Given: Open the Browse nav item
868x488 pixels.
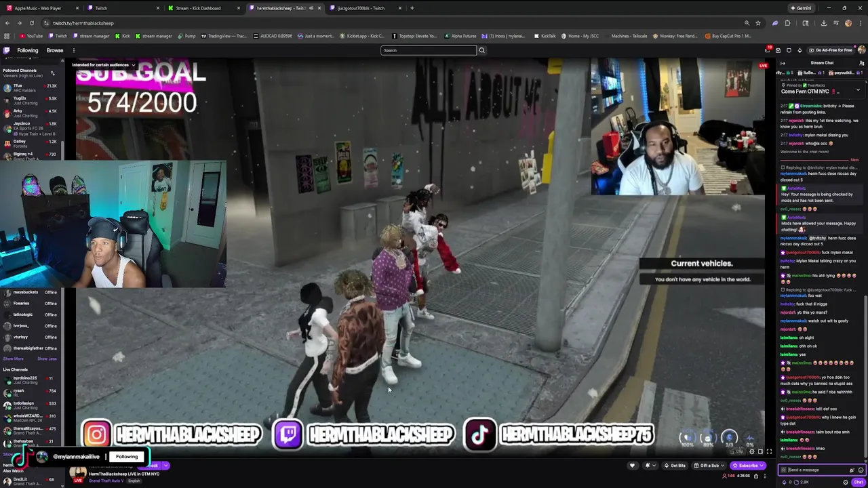Looking at the screenshot, I should coord(55,50).
